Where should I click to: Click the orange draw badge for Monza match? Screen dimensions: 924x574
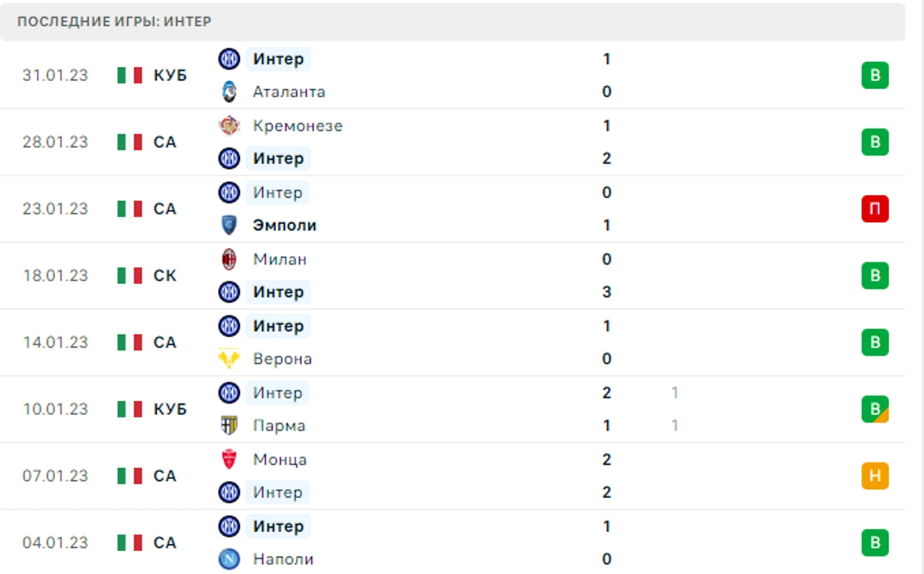click(x=875, y=476)
